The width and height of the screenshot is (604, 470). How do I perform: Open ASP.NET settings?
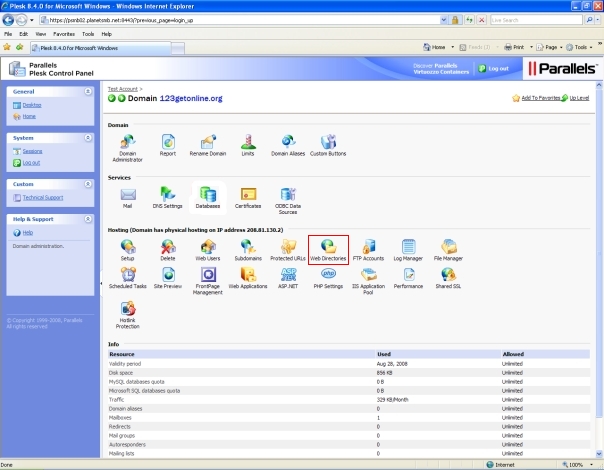click(288, 278)
